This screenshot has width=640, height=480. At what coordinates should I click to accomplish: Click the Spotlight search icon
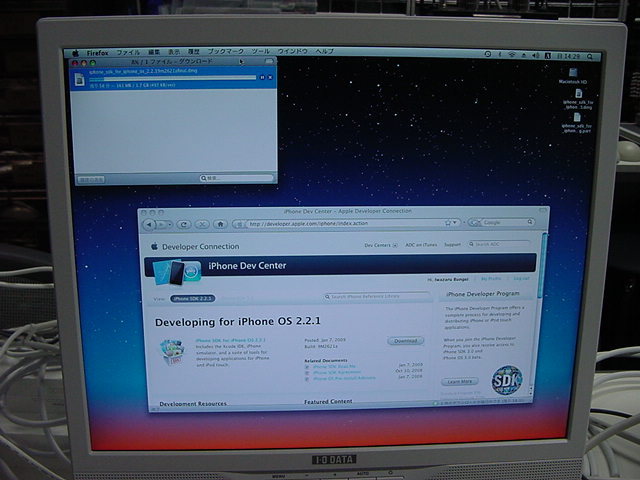point(590,56)
